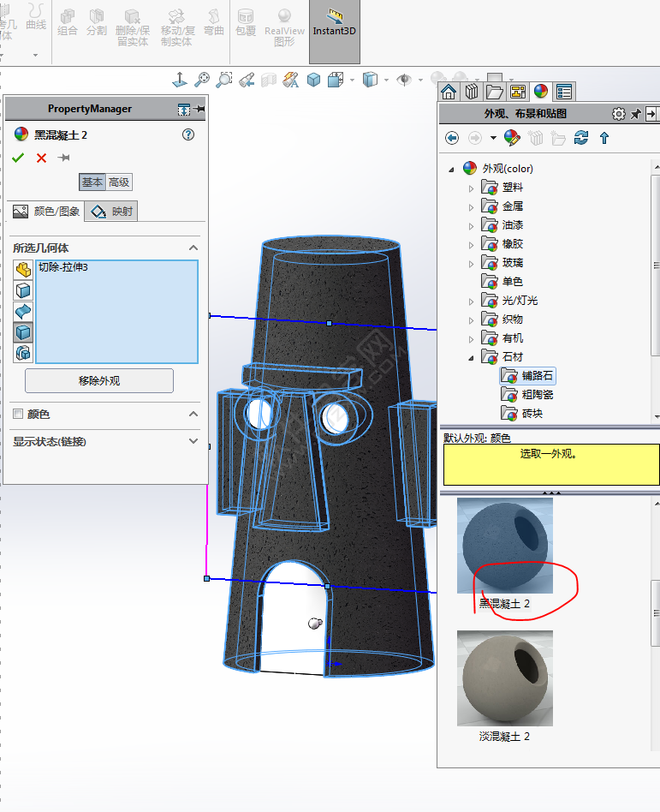660x812 pixels.
Task: Select the 粗陶瓷 folder
Action: point(527,395)
